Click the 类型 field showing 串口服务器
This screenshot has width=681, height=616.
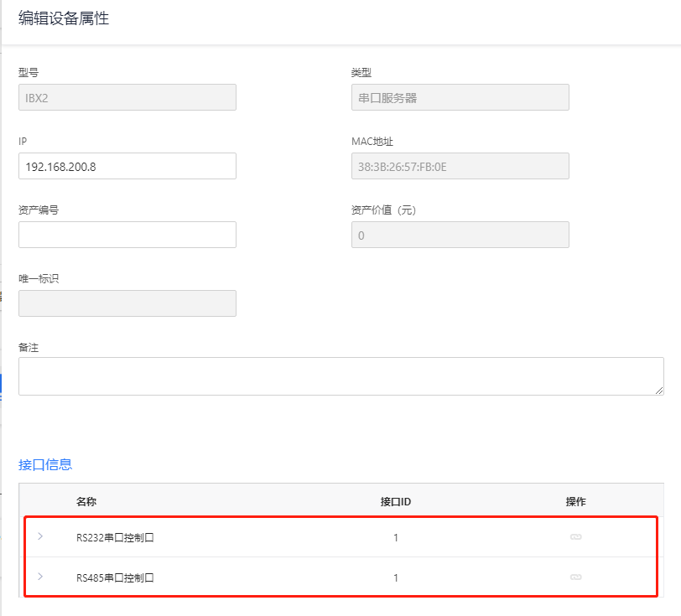point(460,97)
